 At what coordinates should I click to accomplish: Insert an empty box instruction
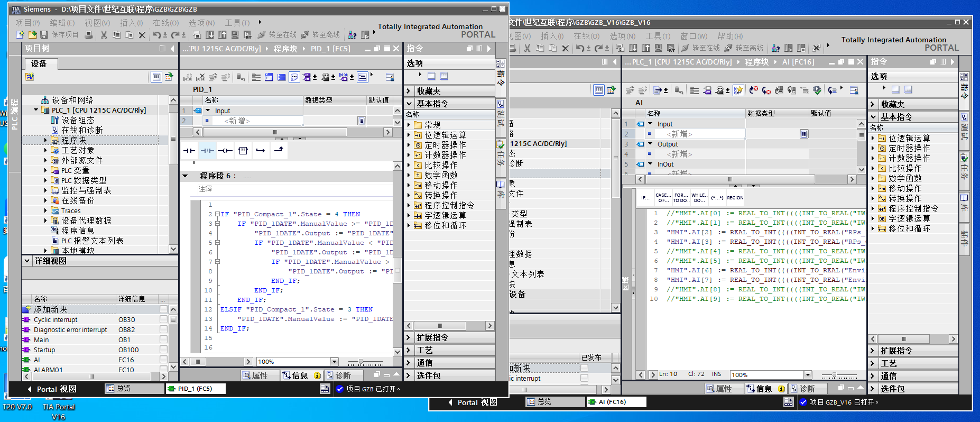(243, 151)
